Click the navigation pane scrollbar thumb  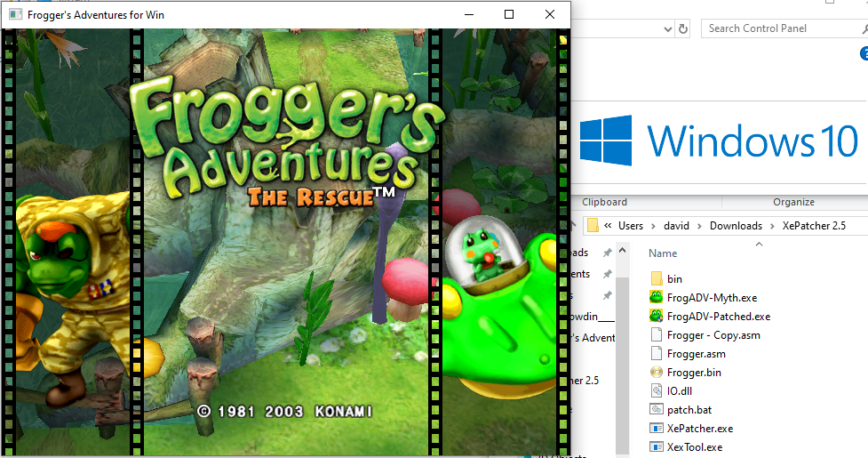tap(622, 366)
